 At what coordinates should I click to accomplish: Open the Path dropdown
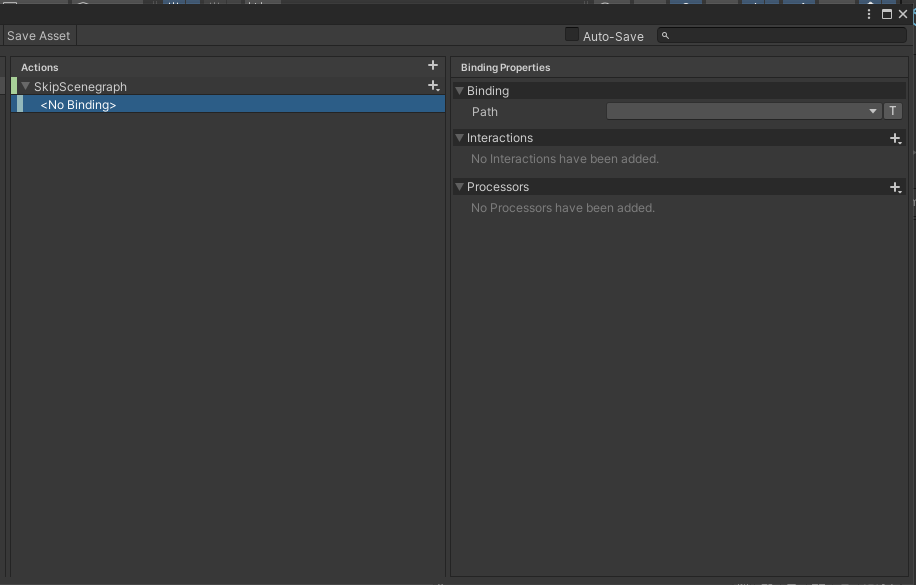click(x=743, y=112)
